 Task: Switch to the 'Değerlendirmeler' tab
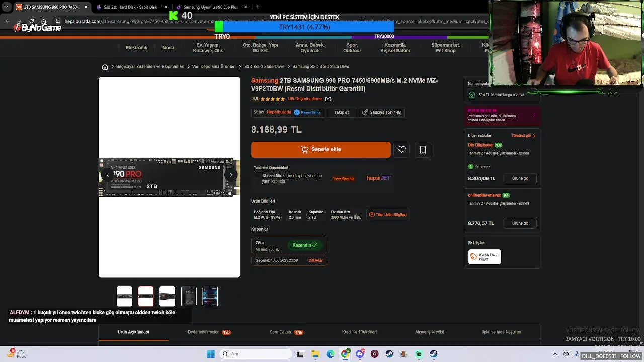[209, 332]
